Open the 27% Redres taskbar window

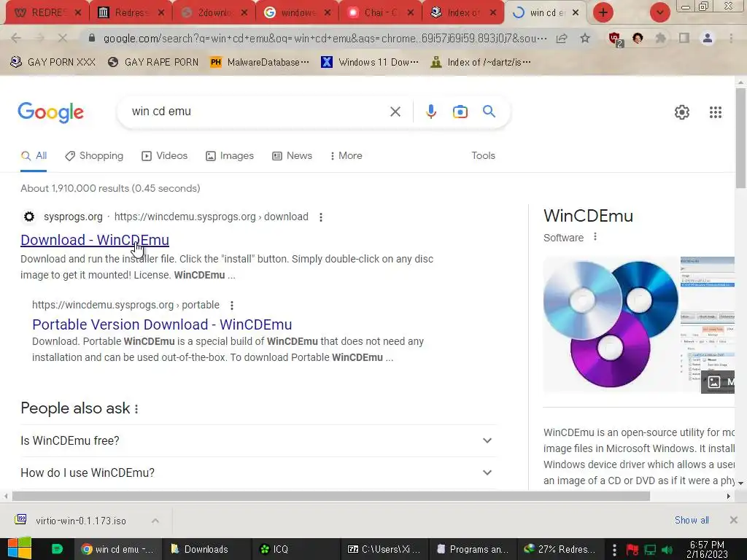coord(560,549)
